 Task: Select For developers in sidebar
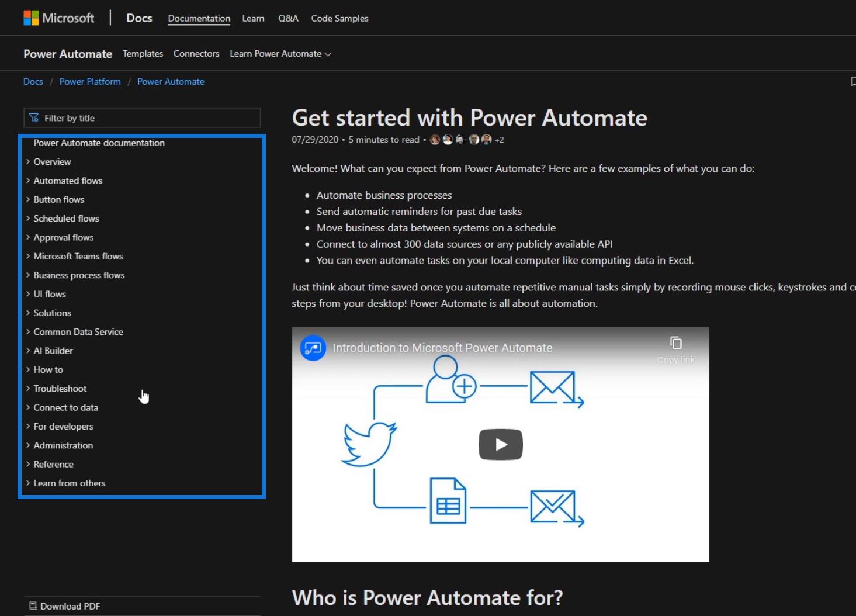(63, 427)
